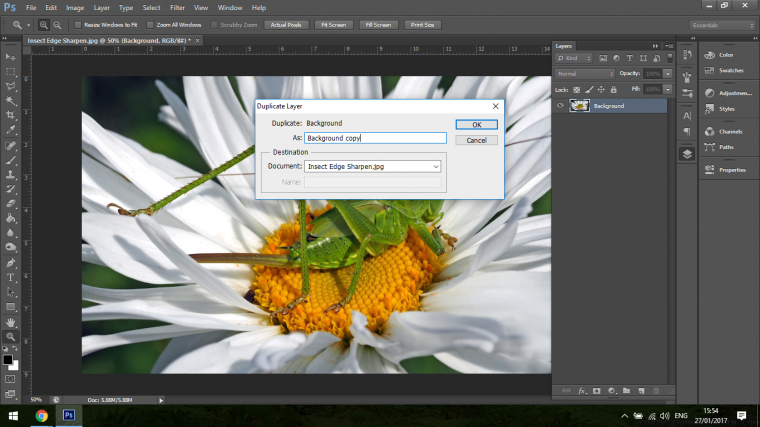Select the Brush tool
760x427 pixels.
coord(10,160)
